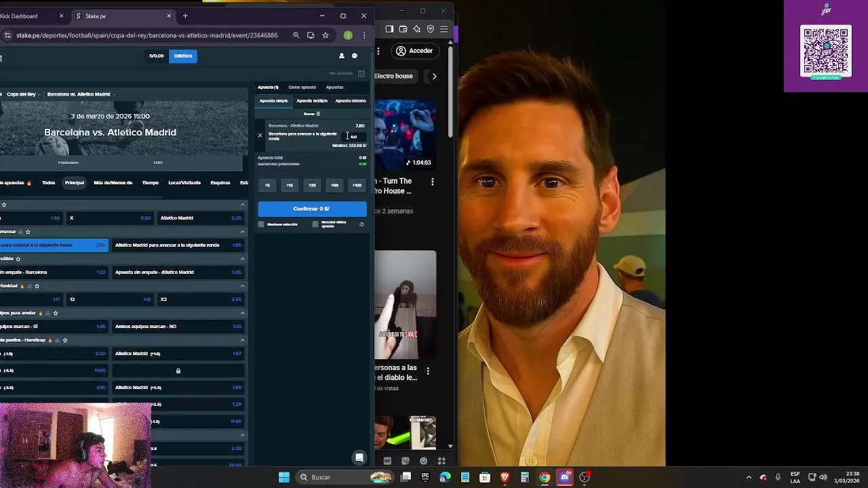
Task: Open the Stake account profile icon
Action: click(x=341, y=56)
